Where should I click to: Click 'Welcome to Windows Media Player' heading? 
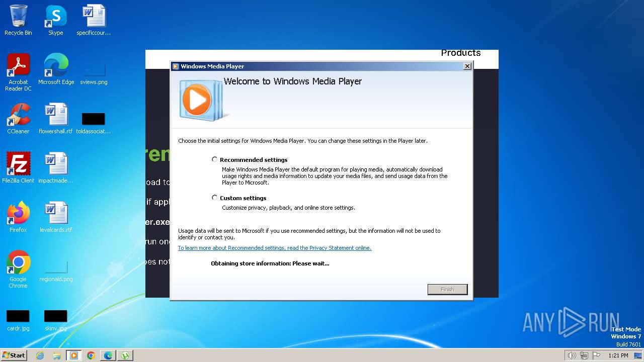click(x=293, y=81)
